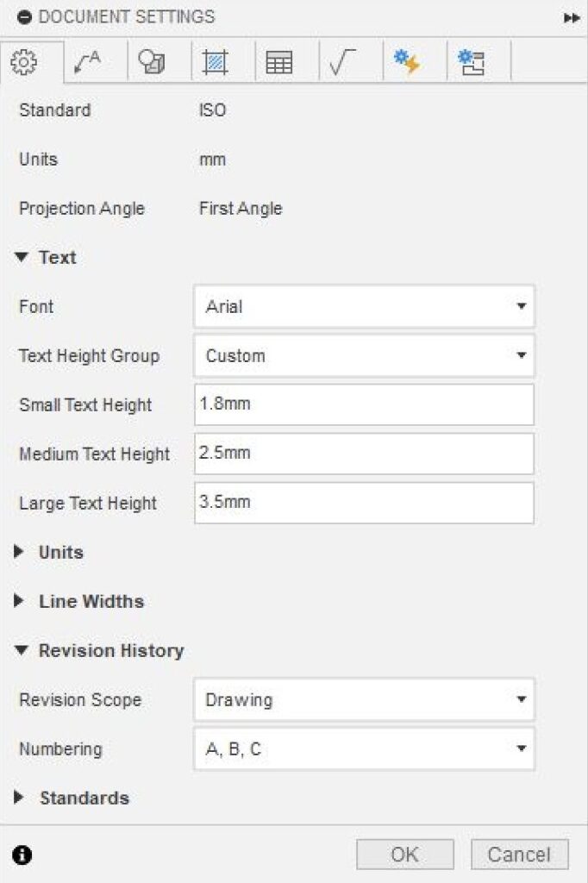Open the table settings tab

pos(278,62)
